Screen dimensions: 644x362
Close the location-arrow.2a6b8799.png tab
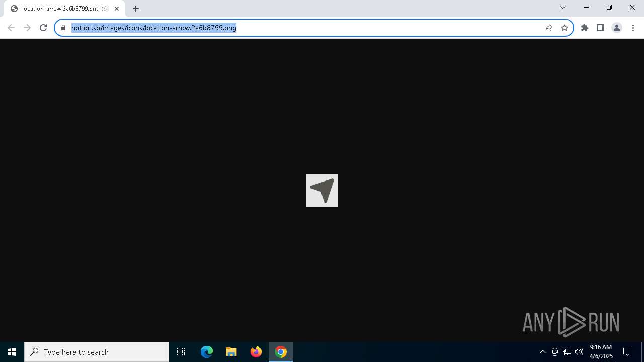[x=117, y=9]
